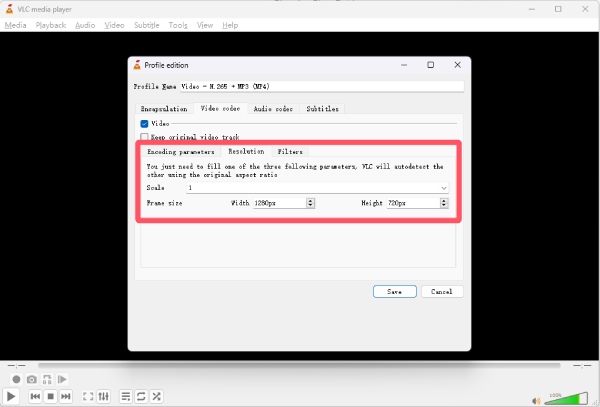Switch to Encoding parameters sub-tab
Screen dimensions: 600x407
point(181,152)
